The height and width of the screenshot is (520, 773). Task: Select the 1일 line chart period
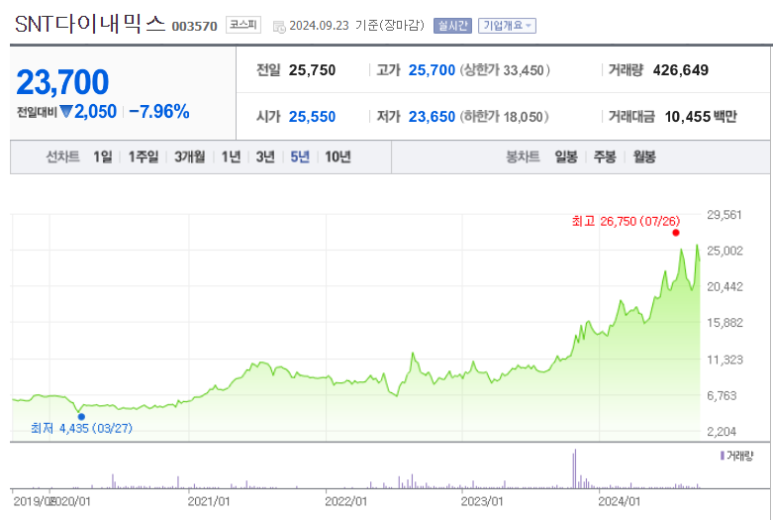tap(103, 157)
